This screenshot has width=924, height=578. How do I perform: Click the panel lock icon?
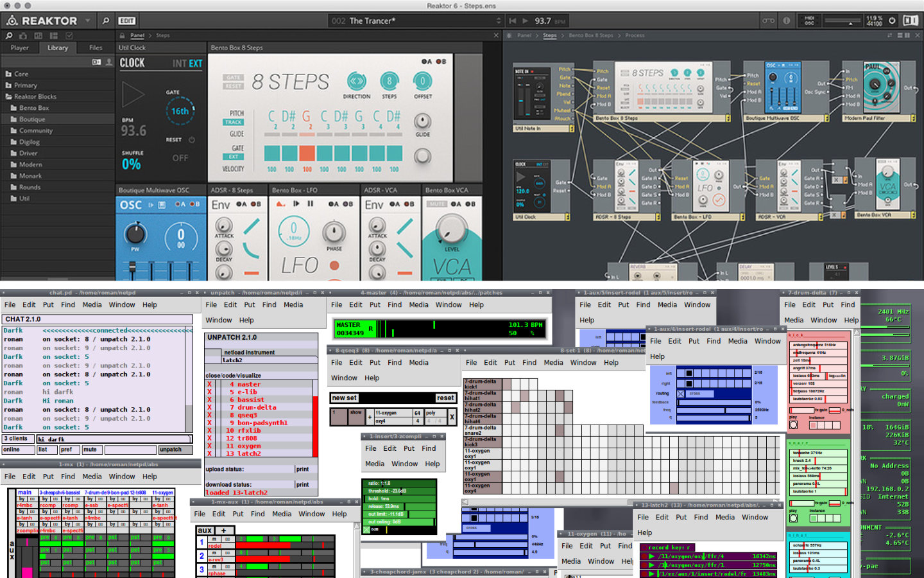(x=122, y=35)
